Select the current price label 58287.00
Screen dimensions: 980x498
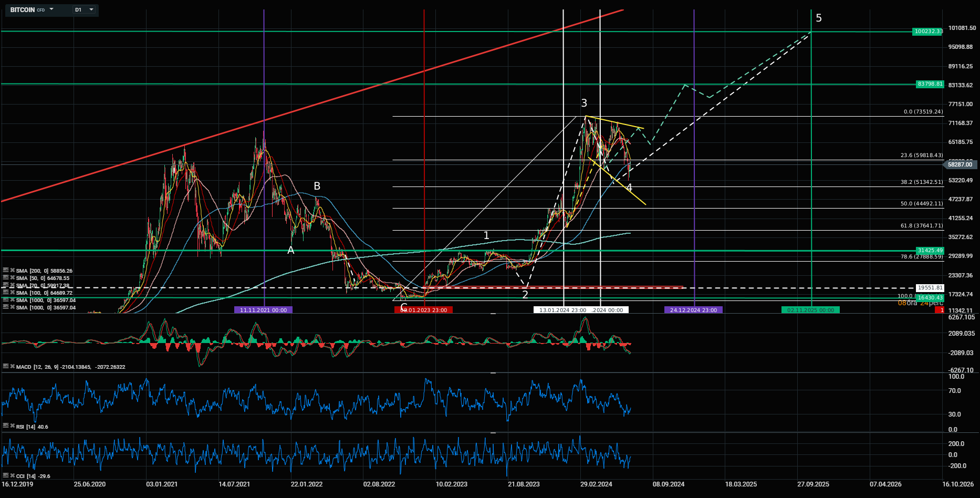point(961,164)
